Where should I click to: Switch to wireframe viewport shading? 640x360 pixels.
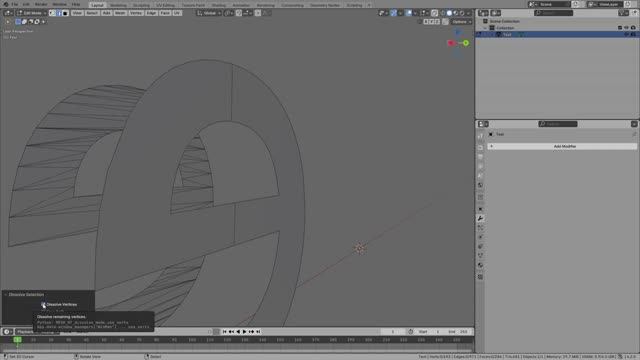tap(443, 13)
